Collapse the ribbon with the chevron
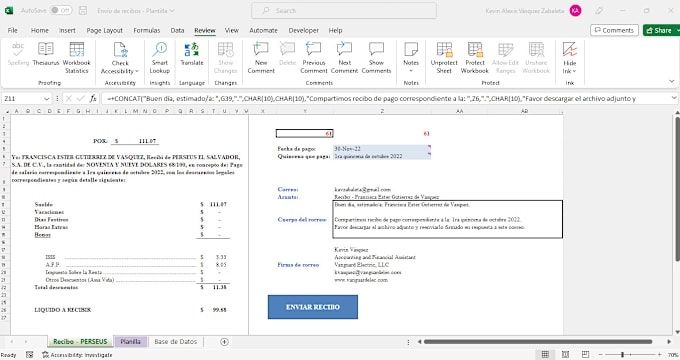The height and width of the screenshot is (360, 680). click(x=671, y=82)
